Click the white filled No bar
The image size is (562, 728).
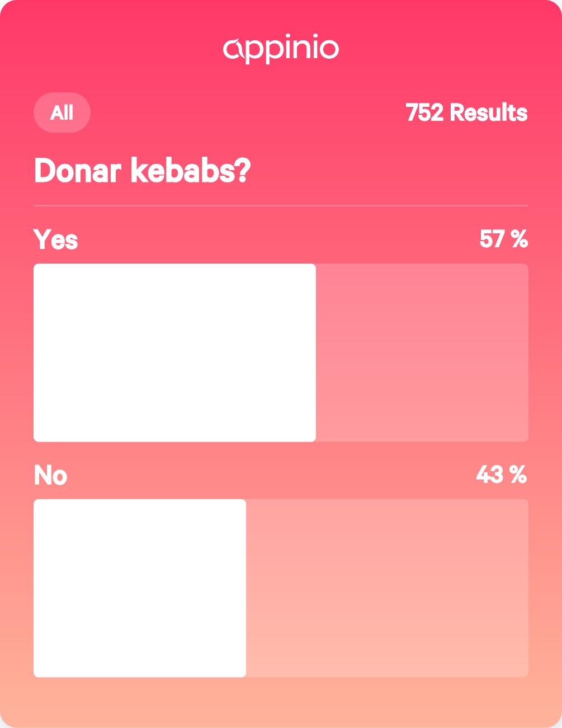(x=140, y=588)
